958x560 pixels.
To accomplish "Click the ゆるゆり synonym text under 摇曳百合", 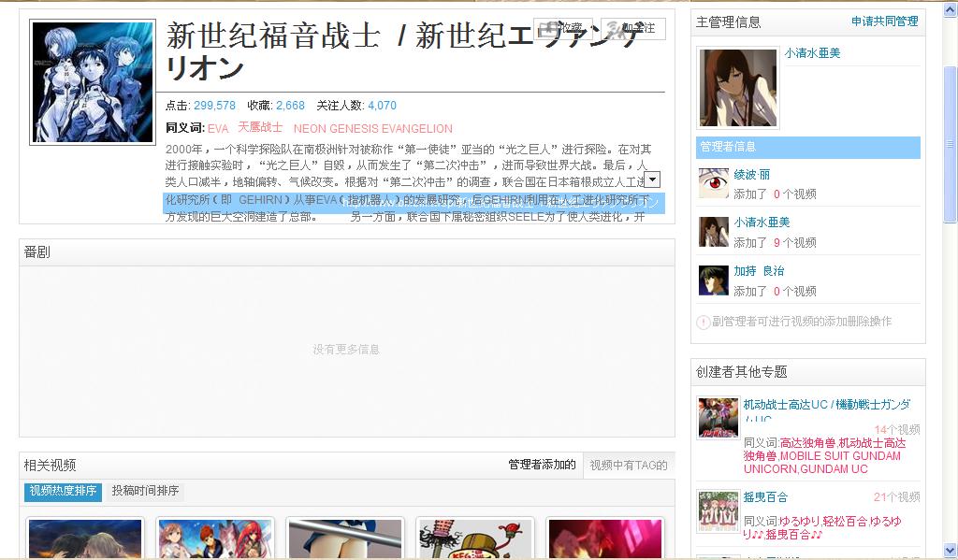I will pyautogui.click(x=799, y=523).
